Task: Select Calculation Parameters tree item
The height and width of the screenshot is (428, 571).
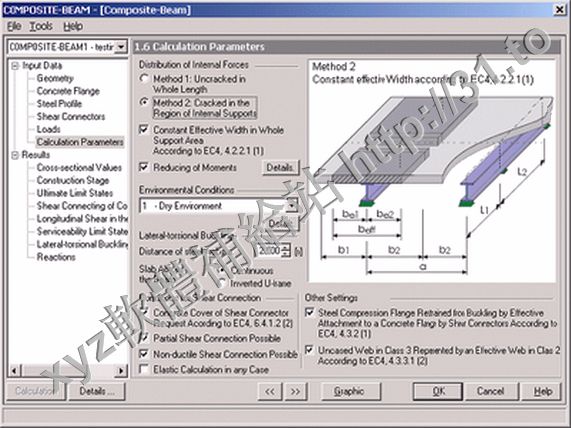Action: click(x=80, y=142)
